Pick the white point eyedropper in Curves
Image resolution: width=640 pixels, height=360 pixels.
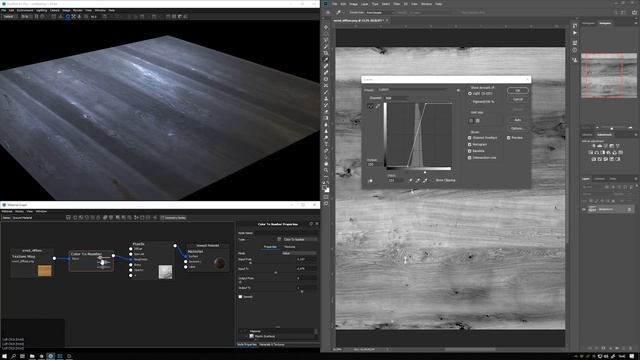pos(425,180)
